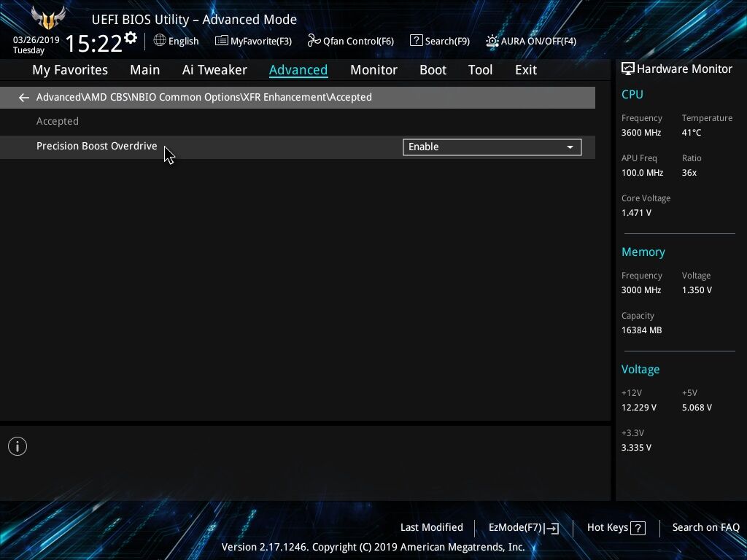This screenshot has height=560, width=747.
Task: Click the Voltage section heading
Action: click(x=640, y=370)
